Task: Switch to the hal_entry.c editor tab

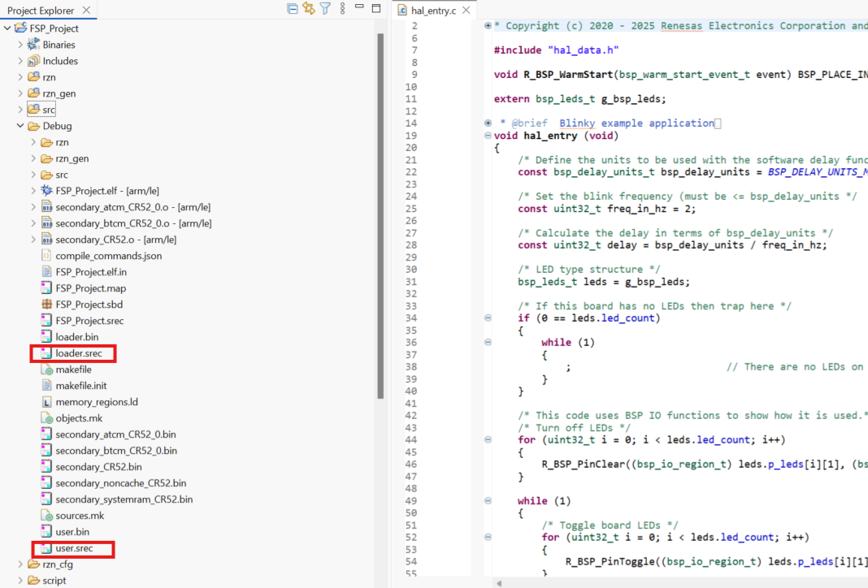Action: pos(432,11)
